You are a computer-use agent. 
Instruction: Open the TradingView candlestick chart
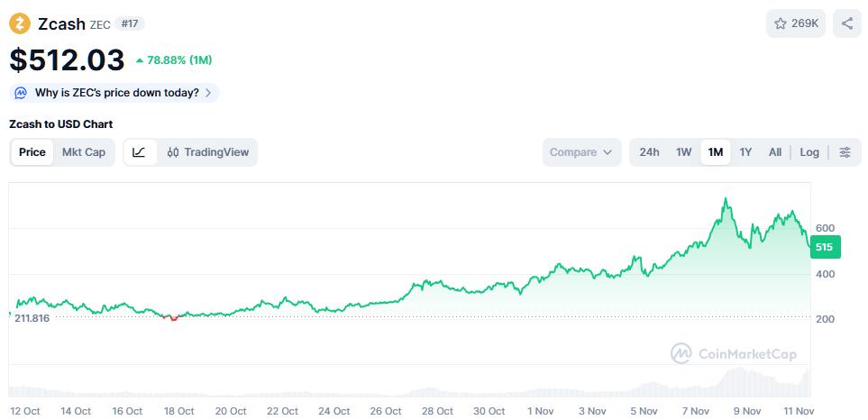point(208,152)
